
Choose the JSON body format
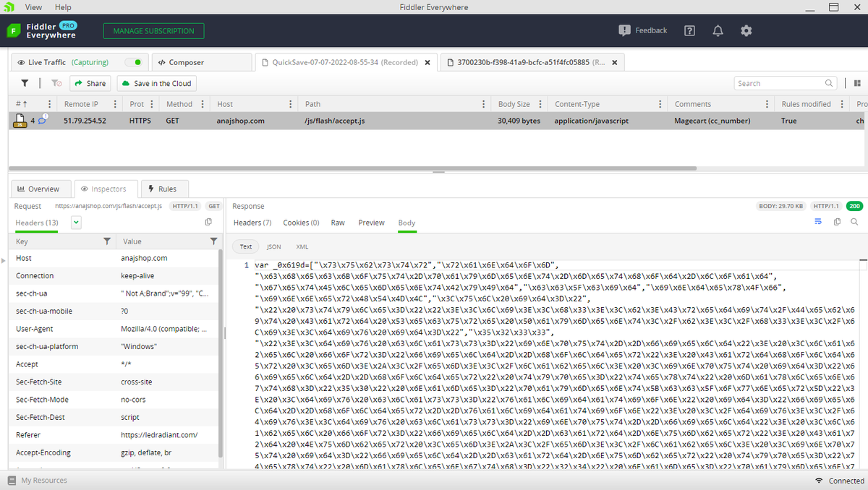coord(274,246)
